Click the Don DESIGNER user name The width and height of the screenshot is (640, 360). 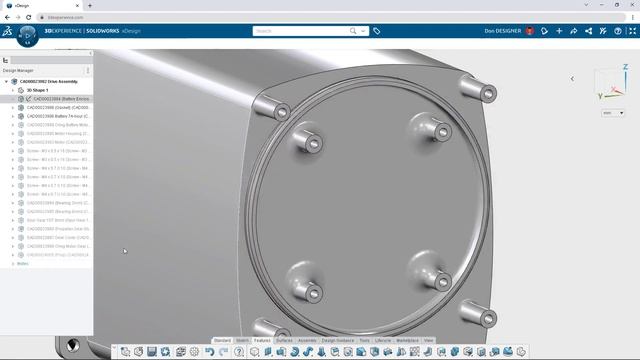[502, 31]
